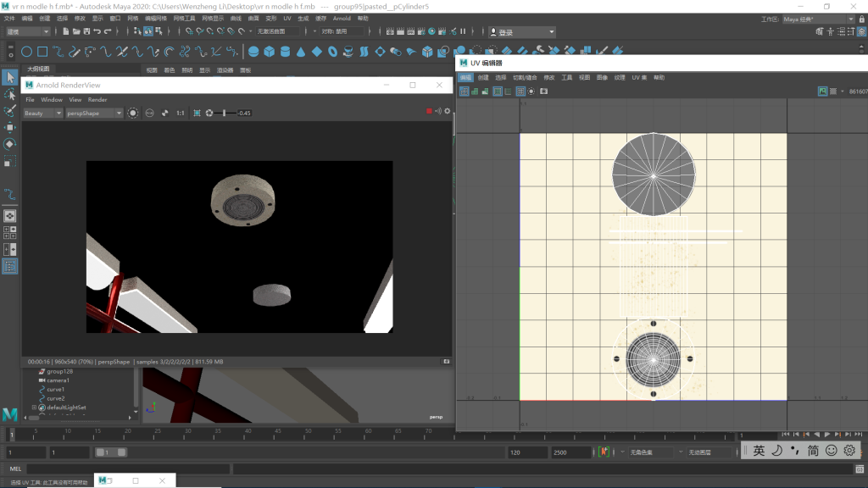This screenshot has width=868, height=488.
Task: Open the workspace Maya dropdown
Action: click(x=818, y=19)
